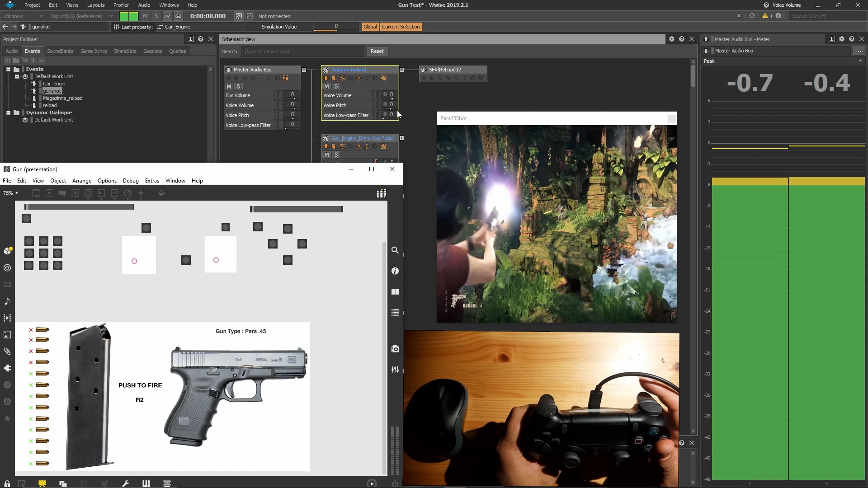Open the mixer sliders icon in Gun patcher

click(x=395, y=369)
